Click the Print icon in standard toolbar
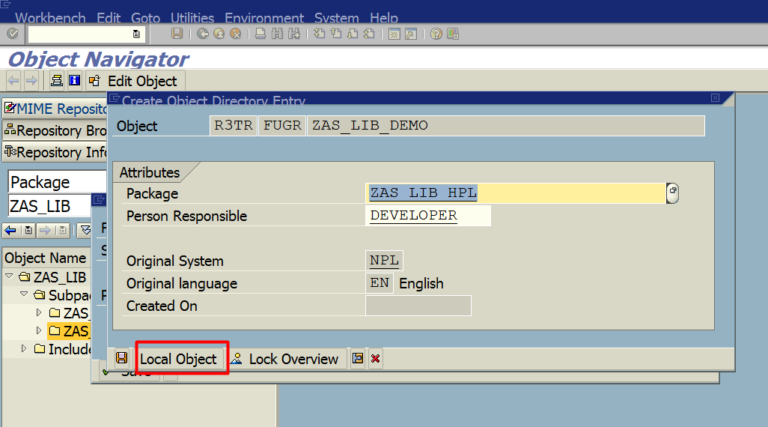Screen dimensions: 768x427 pyautogui.click(x=260, y=34)
